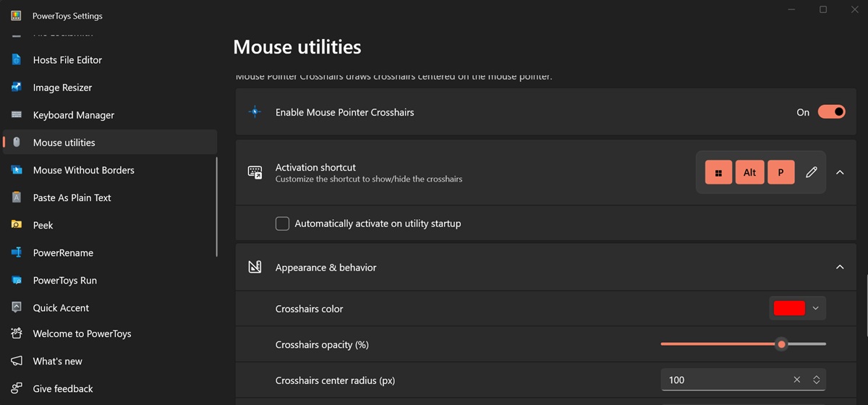Click the Activation shortcut keyboard icon

tap(255, 172)
